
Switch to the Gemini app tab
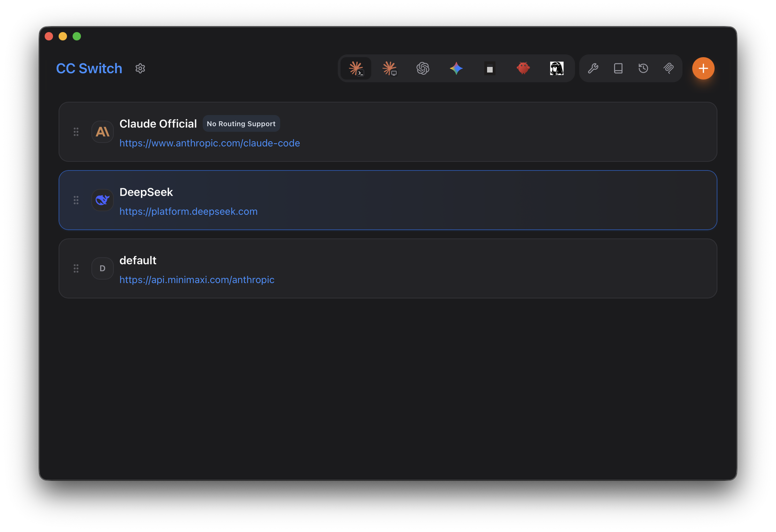coord(456,68)
